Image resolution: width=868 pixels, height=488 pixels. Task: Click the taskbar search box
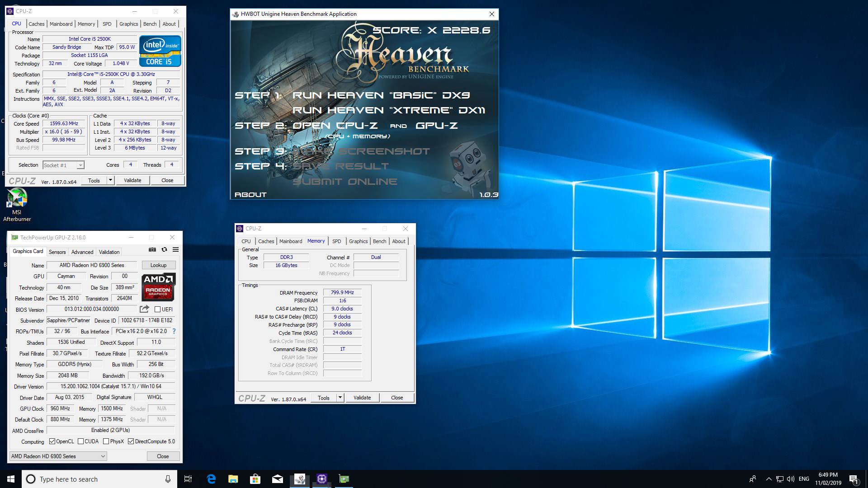pos(99,479)
